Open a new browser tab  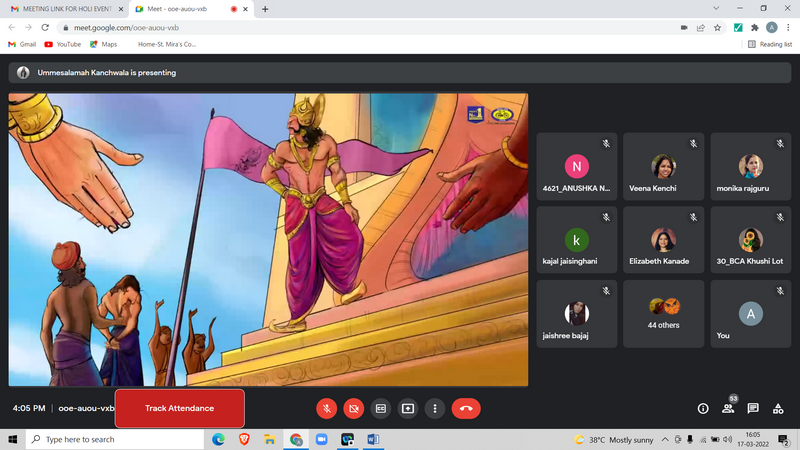(265, 9)
